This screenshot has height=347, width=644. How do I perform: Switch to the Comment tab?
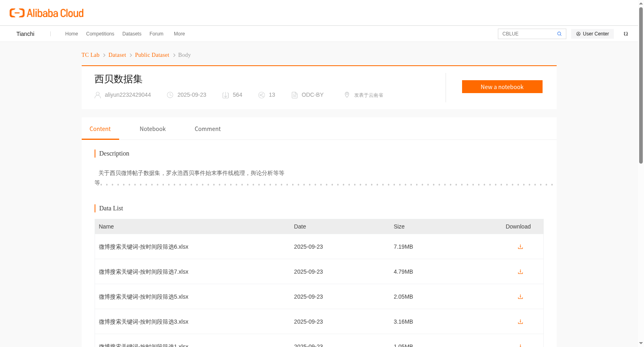[x=208, y=129]
